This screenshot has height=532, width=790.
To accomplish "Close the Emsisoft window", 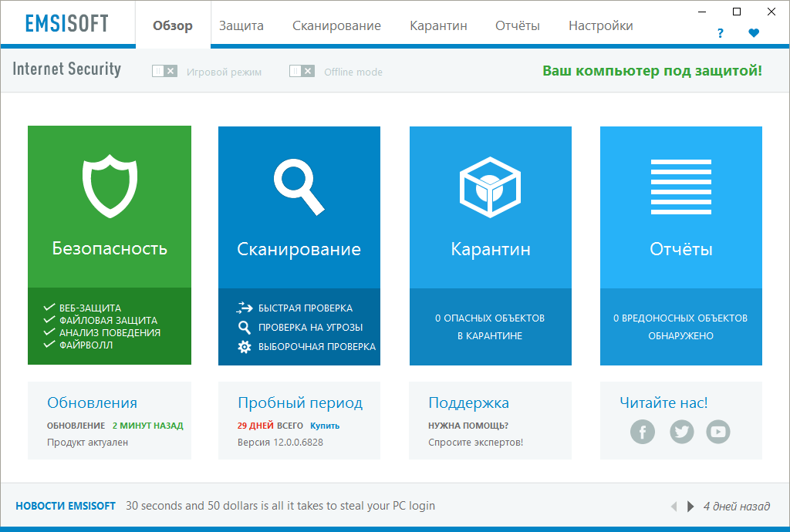I will pyautogui.click(x=771, y=12).
